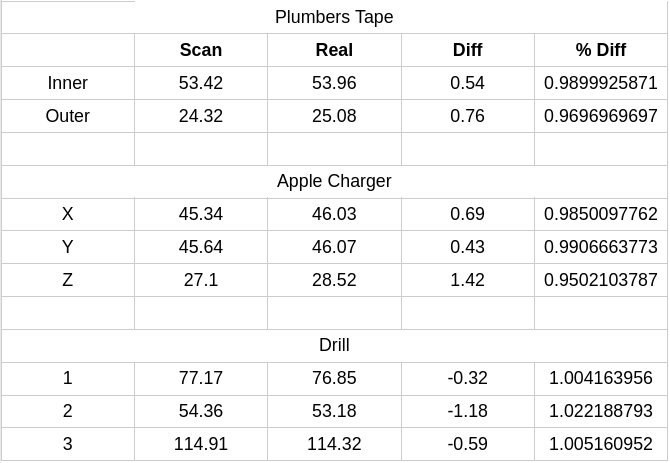Click the X row label

(68, 214)
